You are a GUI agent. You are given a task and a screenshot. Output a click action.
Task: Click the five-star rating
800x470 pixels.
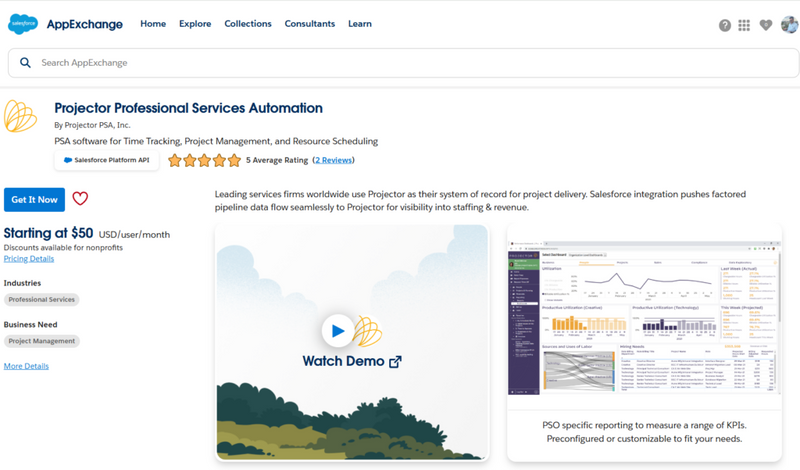pyautogui.click(x=204, y=160)
